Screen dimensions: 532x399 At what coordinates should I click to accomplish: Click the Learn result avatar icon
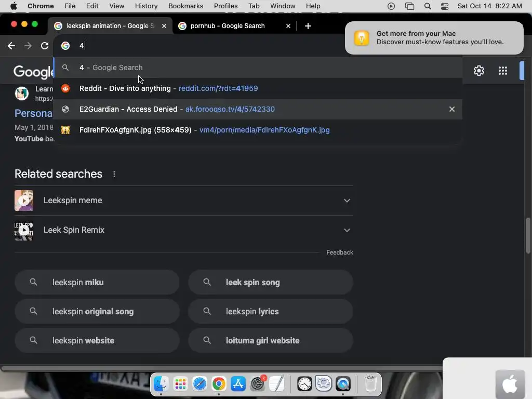tap(22, 93)
